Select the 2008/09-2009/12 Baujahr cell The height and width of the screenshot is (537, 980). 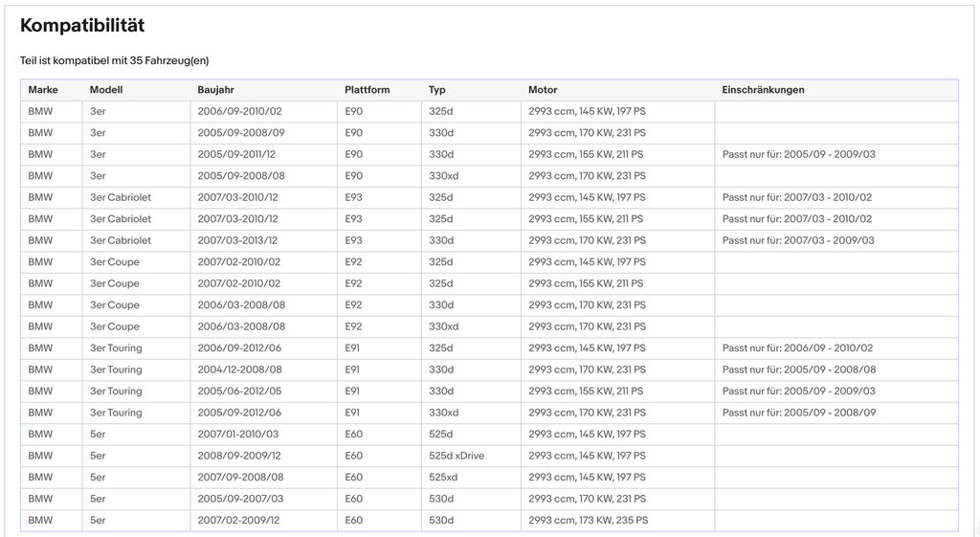pos(239,456)
